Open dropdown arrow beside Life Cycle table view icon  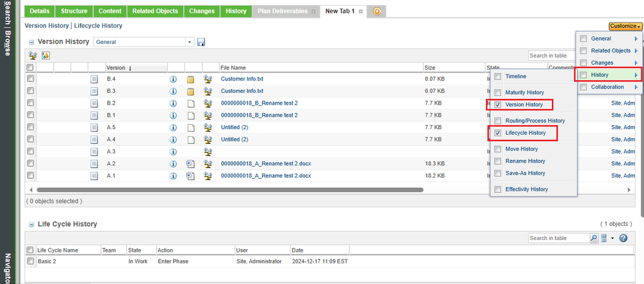click(612, 238)
